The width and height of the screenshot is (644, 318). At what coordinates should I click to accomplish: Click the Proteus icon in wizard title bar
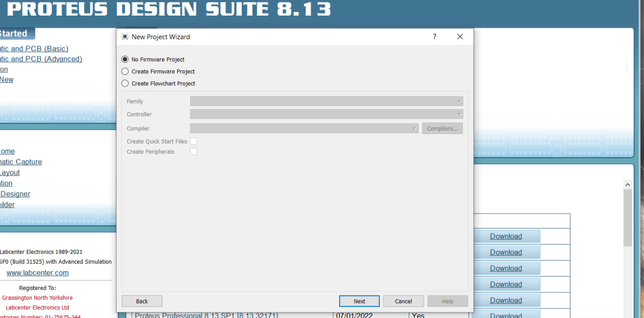click(x=125, y=37)
